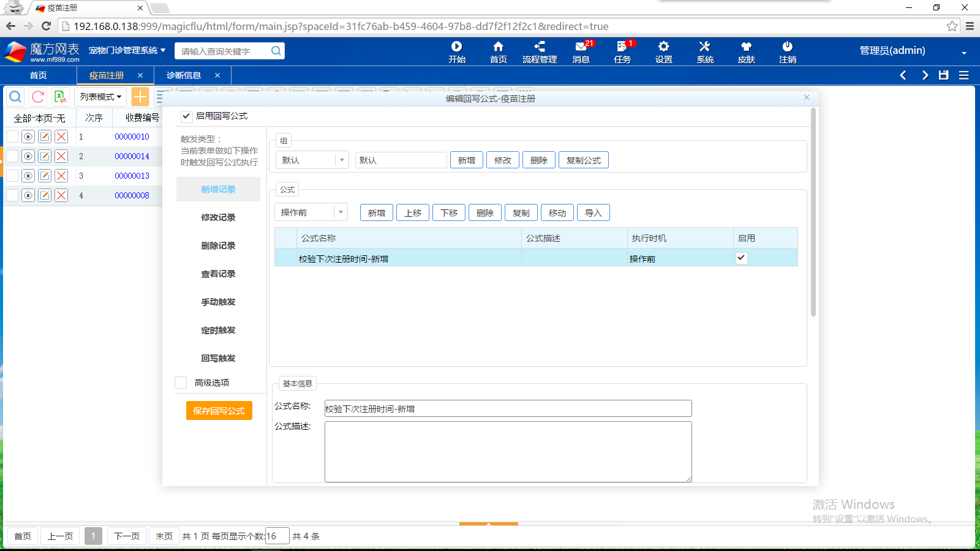Image resolution: width=980 pixels, height=551 pixels.
Task: Open the hamburger menu in tab bar
Action: click(x=964, y=75)
